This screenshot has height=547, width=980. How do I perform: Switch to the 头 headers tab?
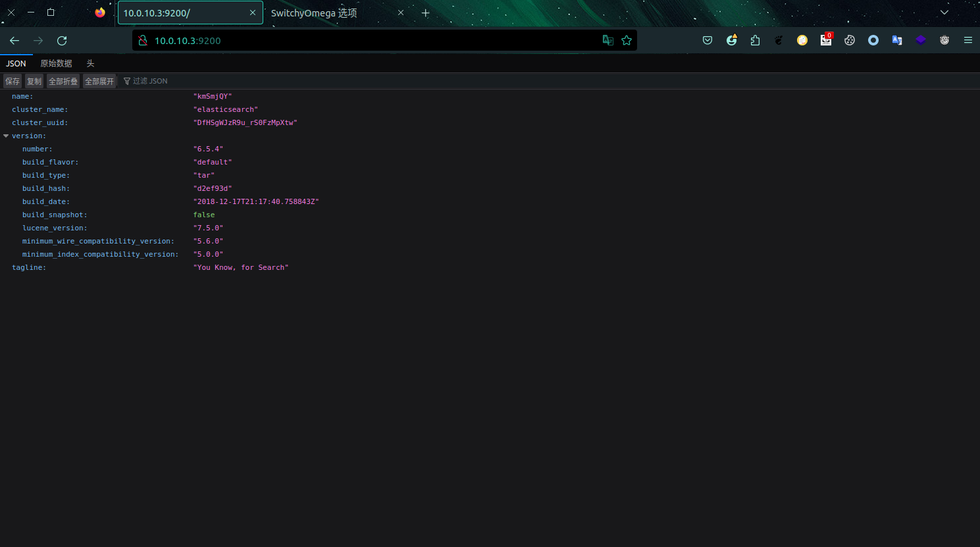[x=90, y=63]
